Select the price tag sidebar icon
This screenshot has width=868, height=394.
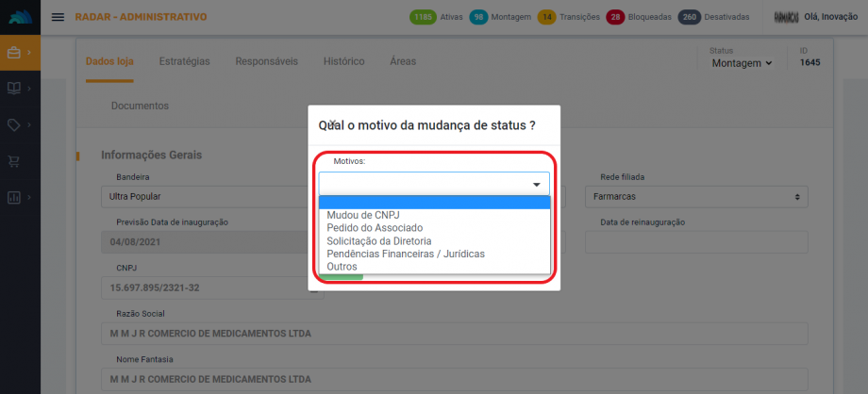(14, 124)
